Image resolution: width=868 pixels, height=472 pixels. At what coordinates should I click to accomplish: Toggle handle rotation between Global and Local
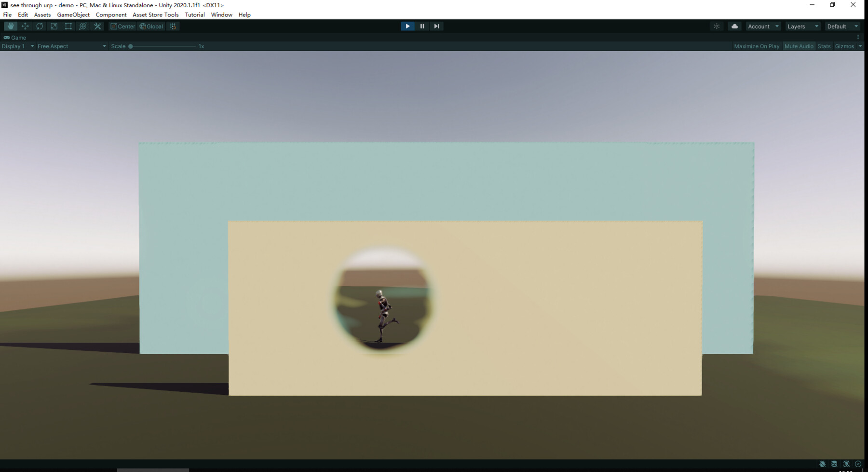(151, 26)
